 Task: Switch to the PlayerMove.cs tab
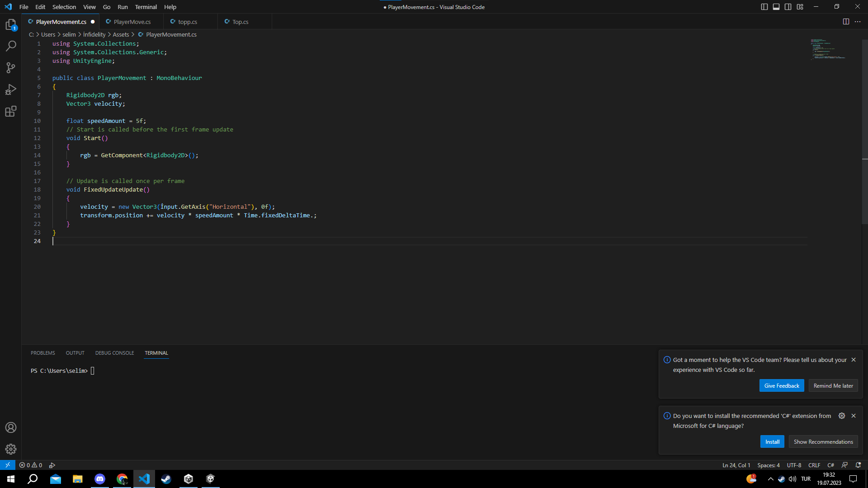coord(132,22)
